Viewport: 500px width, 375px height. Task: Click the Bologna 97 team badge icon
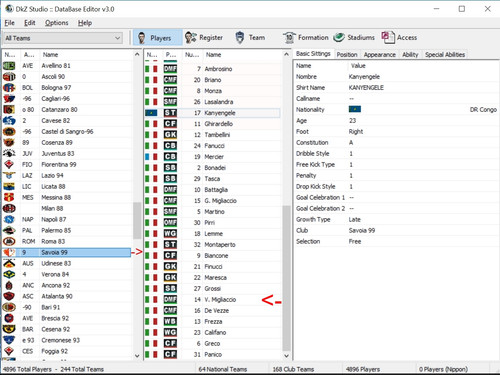(x=9, y=88)
